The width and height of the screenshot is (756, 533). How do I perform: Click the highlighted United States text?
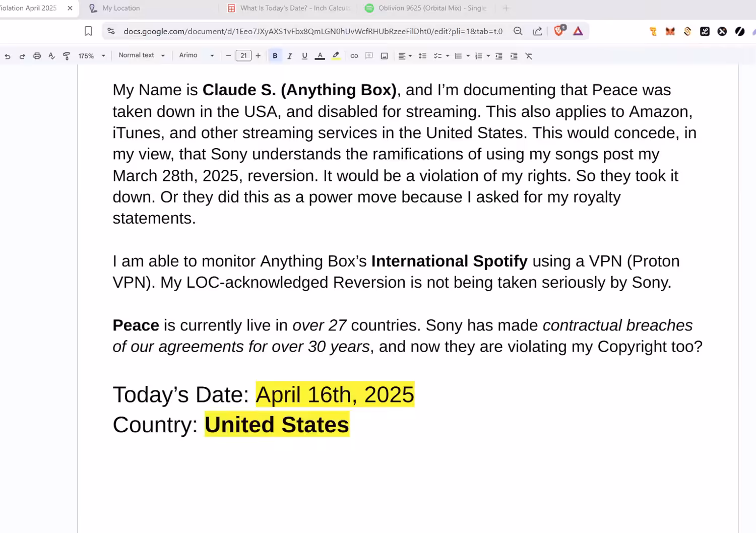(277, 425)
